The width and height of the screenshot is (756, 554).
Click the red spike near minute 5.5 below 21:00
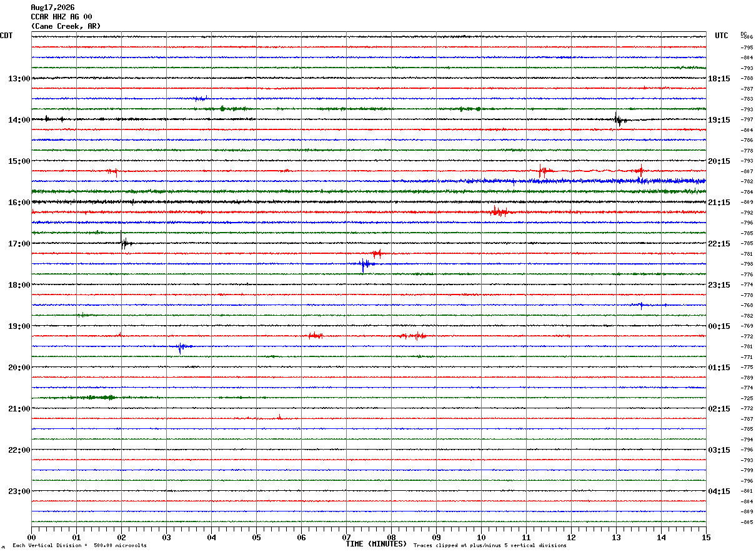(x=279, y=417)
